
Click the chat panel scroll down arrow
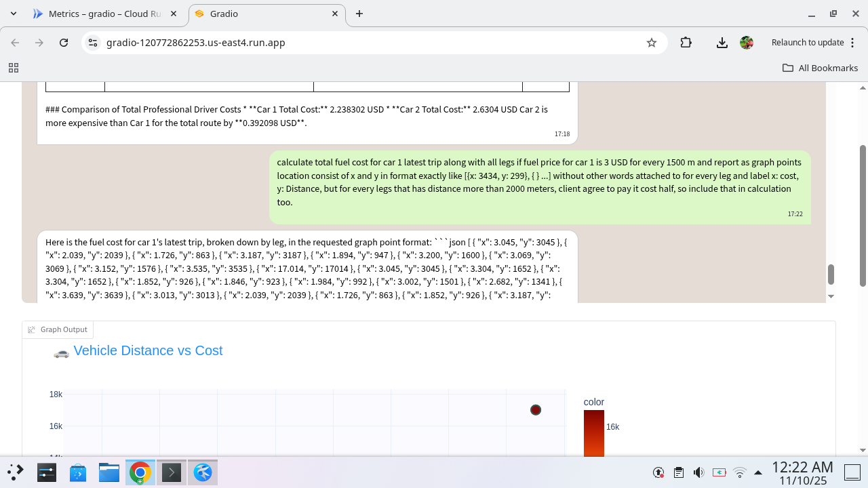tap(831, 296)
